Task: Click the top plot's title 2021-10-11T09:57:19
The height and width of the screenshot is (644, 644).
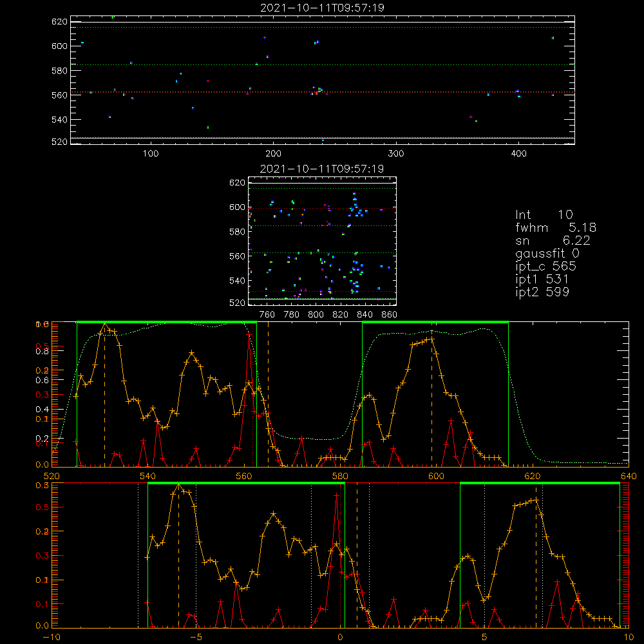Action: coord(323,8)
